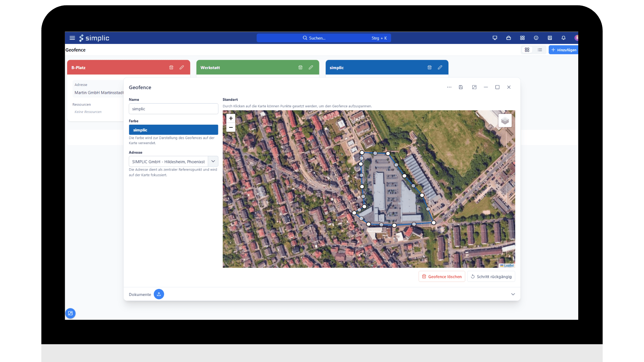Image resolution: width=644 pixels, height=362 pixels.
Task: Open the hamburger navigation menu
Action: click(x=72, y=38)
